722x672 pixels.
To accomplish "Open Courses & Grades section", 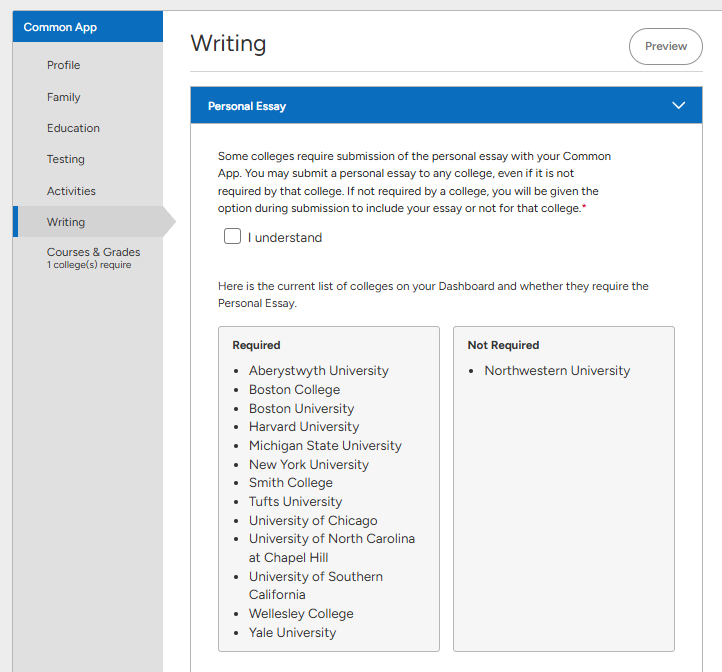I will pos(93,253).
